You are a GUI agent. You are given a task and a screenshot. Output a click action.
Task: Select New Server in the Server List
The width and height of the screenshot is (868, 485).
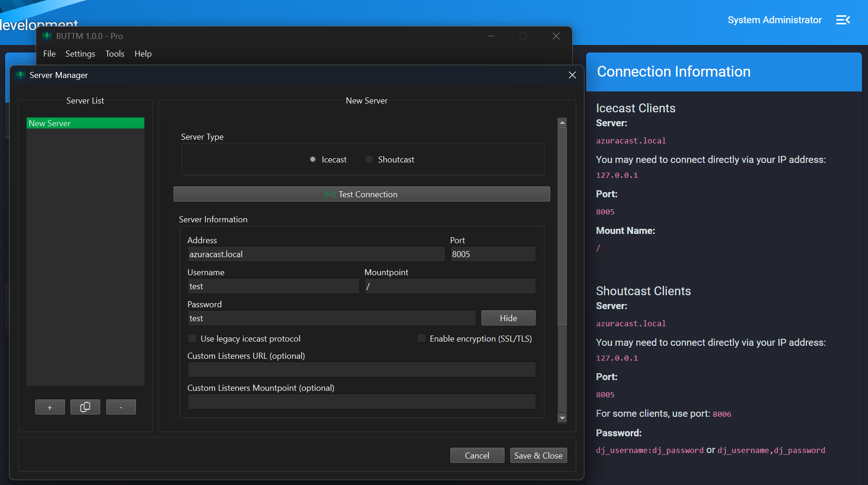pyautogui.click(x=85, y=123)
